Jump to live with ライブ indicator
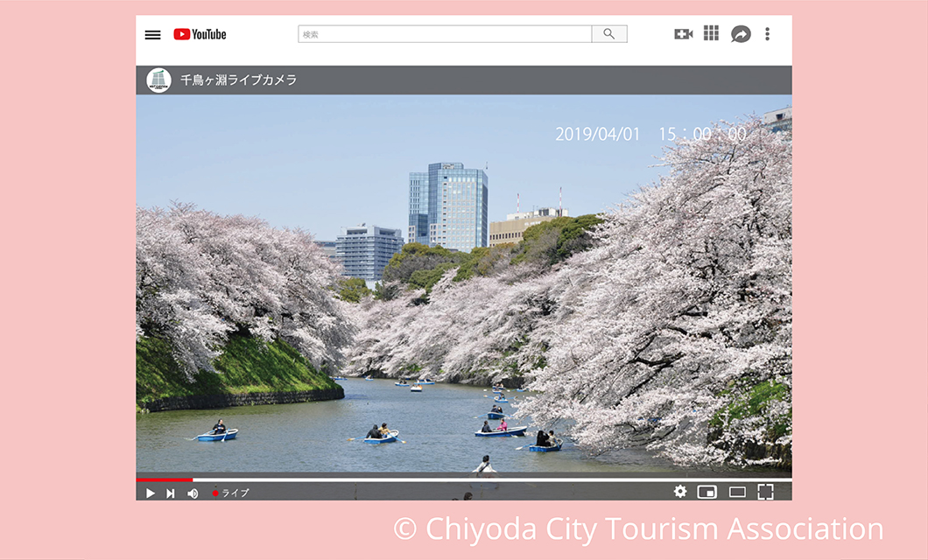The height and width of the screenshot is (560, 928). pyautogui.click(x=231, y=493)
